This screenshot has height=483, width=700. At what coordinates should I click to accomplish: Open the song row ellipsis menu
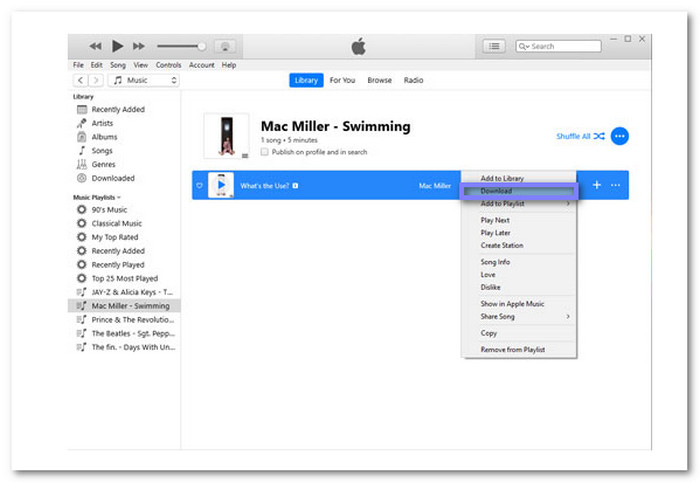[x=615, y=185]
